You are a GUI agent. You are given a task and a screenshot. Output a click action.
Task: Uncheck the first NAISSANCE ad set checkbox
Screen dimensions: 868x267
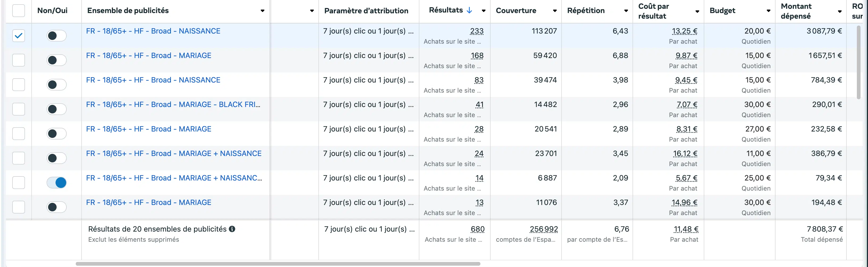[19, 35]
